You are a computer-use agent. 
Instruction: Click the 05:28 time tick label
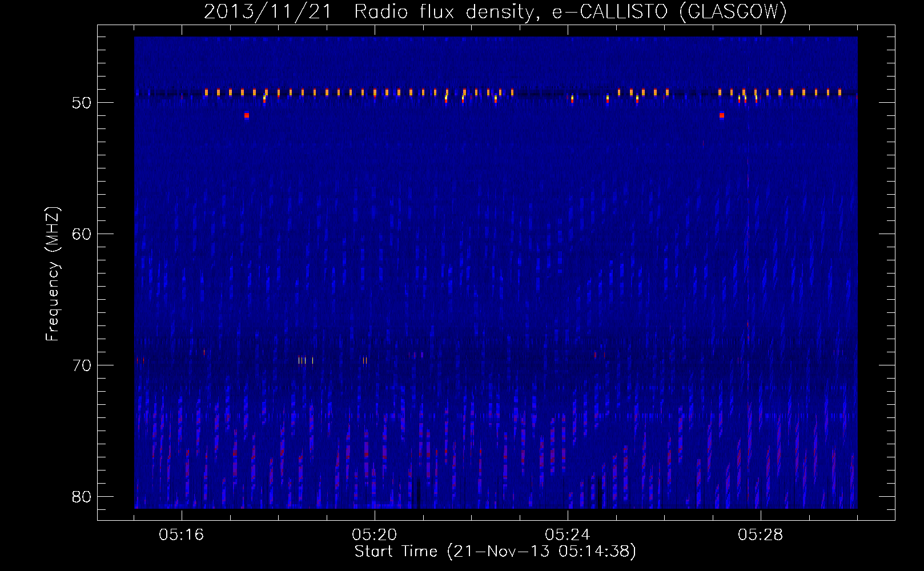coord(761,535)
